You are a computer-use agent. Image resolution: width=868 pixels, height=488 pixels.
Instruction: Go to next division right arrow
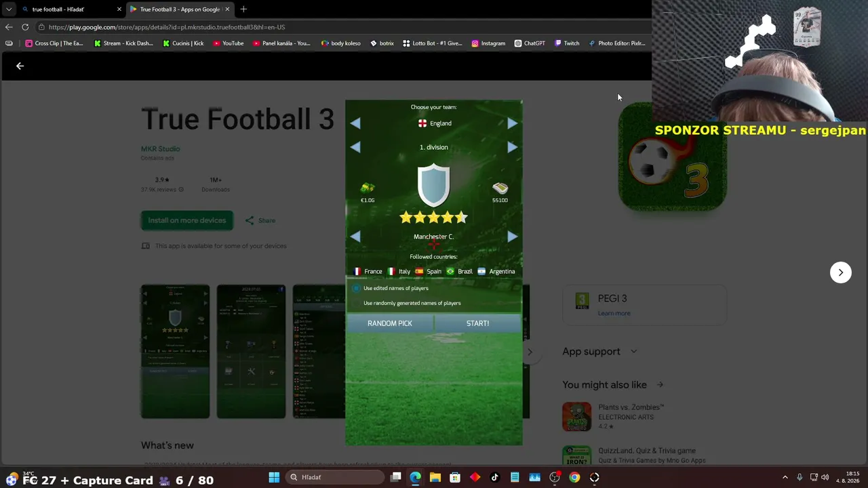[x=512, y=147]
